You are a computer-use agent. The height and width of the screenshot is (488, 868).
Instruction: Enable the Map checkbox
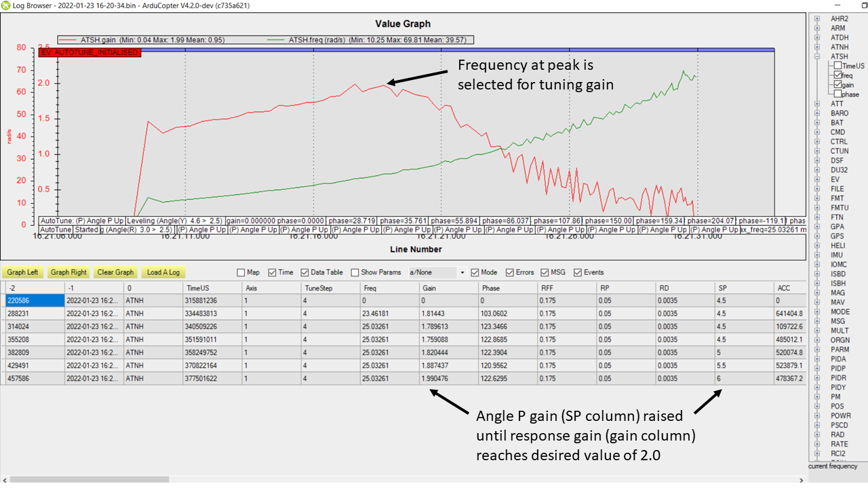pos(241,272)
